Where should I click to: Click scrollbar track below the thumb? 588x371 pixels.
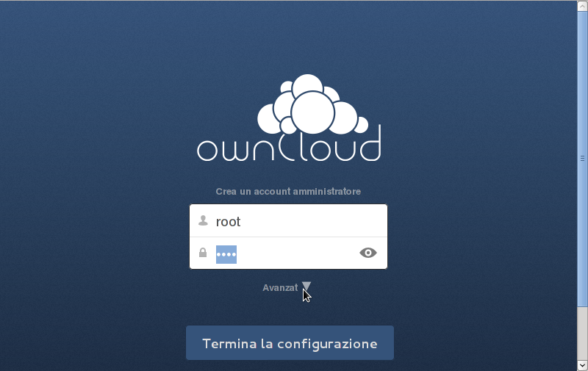click(582, 331)
